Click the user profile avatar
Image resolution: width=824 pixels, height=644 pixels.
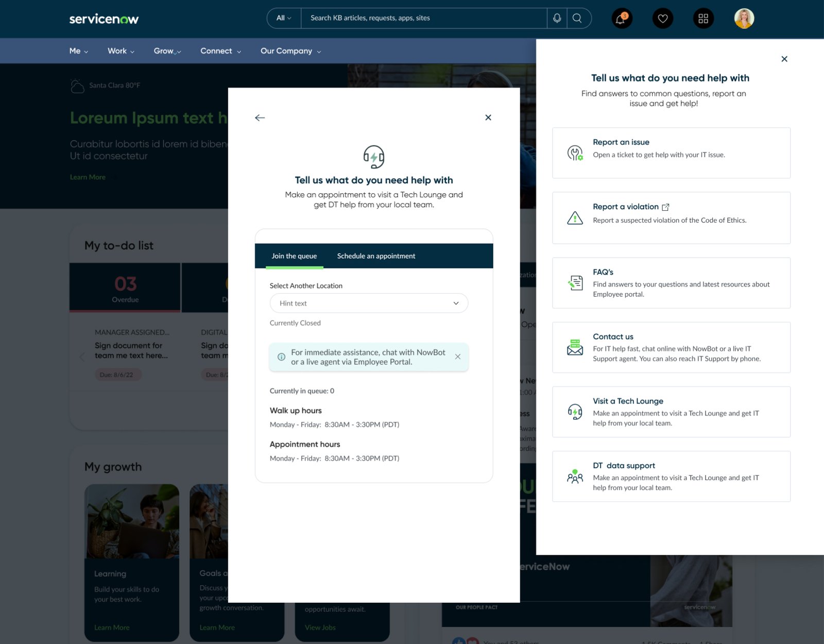point(744,19)
